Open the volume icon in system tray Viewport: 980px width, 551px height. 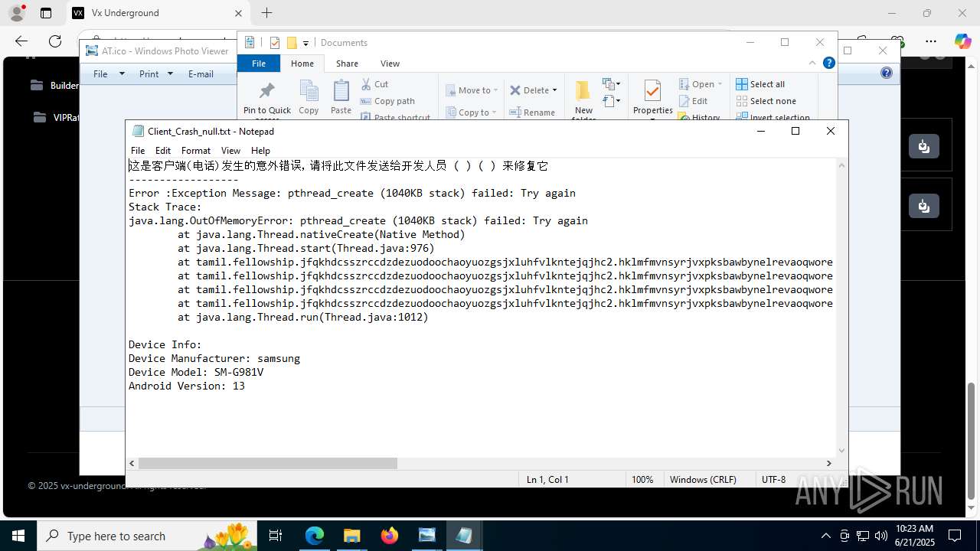click(x=881, y=536)
